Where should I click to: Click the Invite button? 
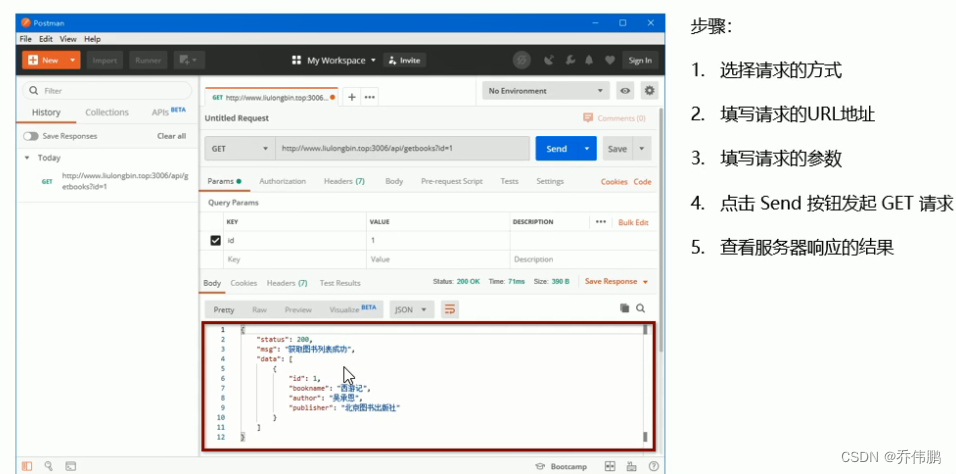(404, 60)
